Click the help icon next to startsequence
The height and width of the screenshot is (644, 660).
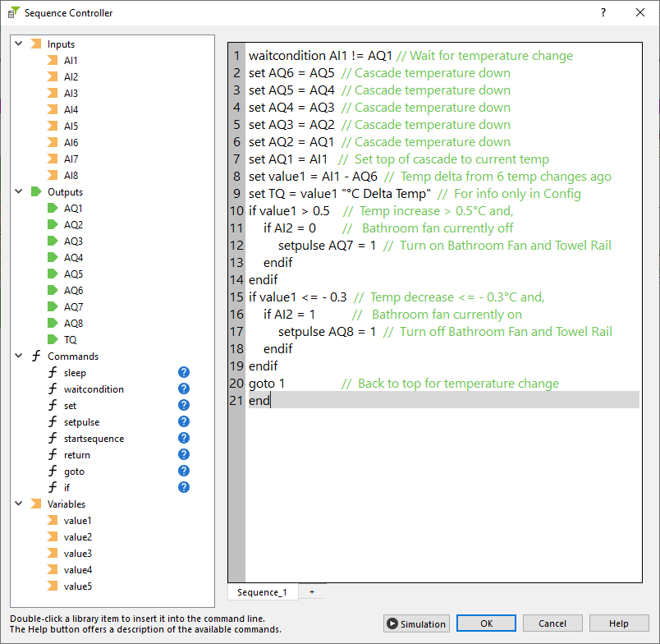pyautogui.click(x=184, y=438)
